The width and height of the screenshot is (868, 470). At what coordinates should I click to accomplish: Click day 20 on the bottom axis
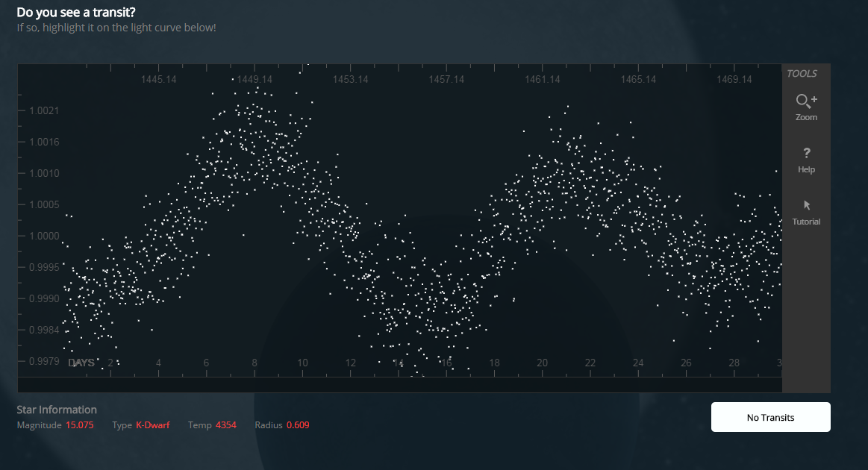click(x=543, y=363)
